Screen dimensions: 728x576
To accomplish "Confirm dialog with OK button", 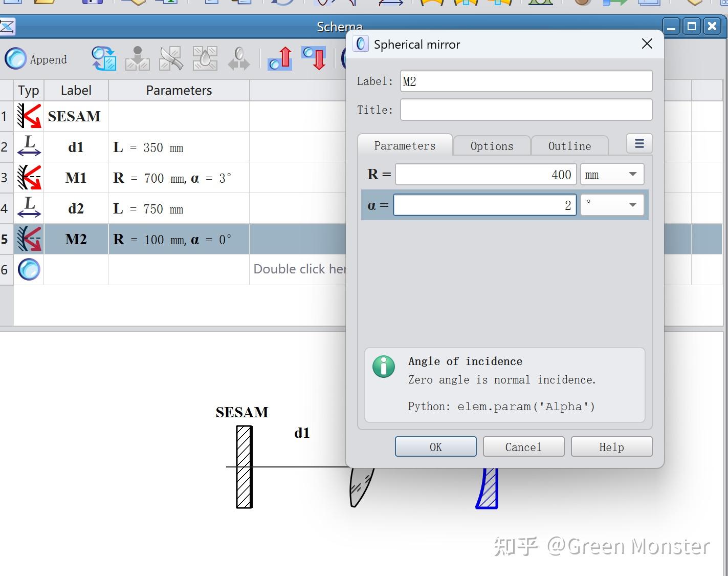I will 435,446.
